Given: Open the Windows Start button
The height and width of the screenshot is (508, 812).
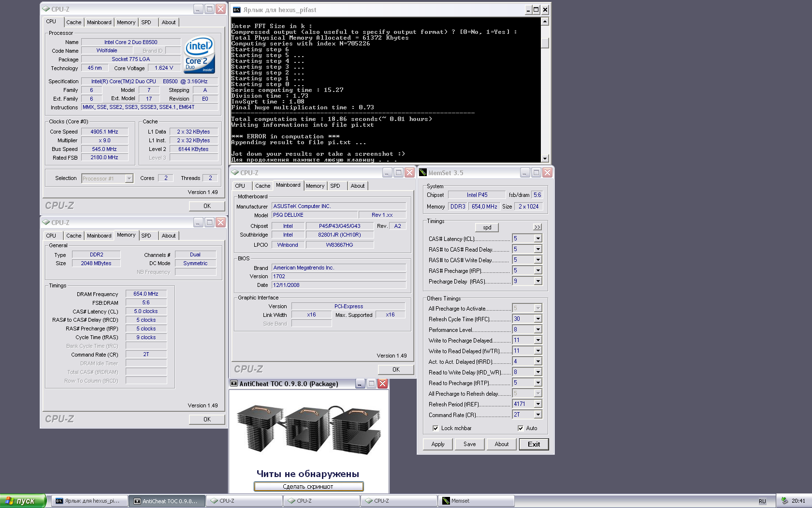Looking at the screenshot, I should pyautogui.click(x=23, y=501).
